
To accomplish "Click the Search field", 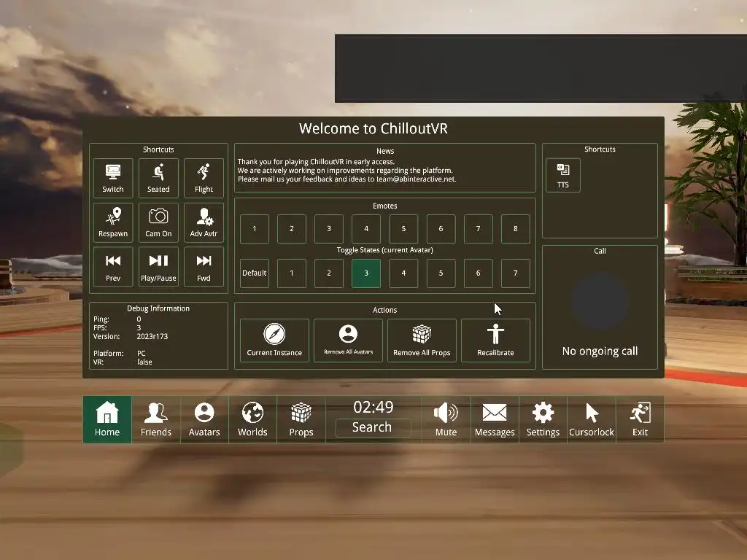I will pyautogui.click(x=373, y=427).
